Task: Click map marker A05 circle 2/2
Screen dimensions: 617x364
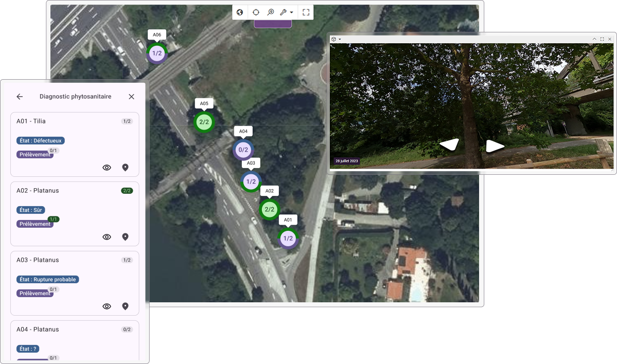Action: pos(204,122)
